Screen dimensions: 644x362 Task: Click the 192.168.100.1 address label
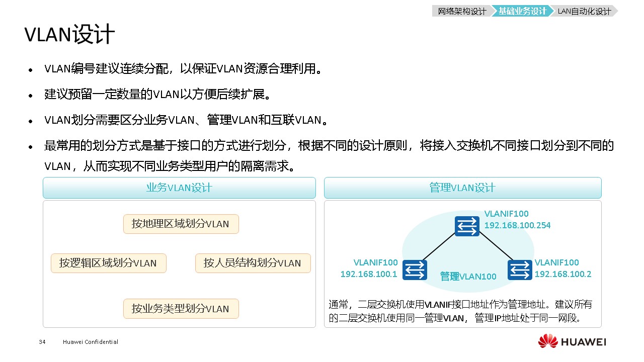(369, 274)
